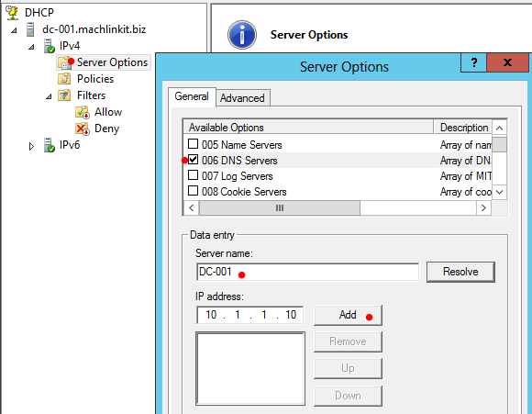The width and height of the screenshot is (532, 414).
Task: Click the options list scroll up arrow
Action: (x=499, y=128)
